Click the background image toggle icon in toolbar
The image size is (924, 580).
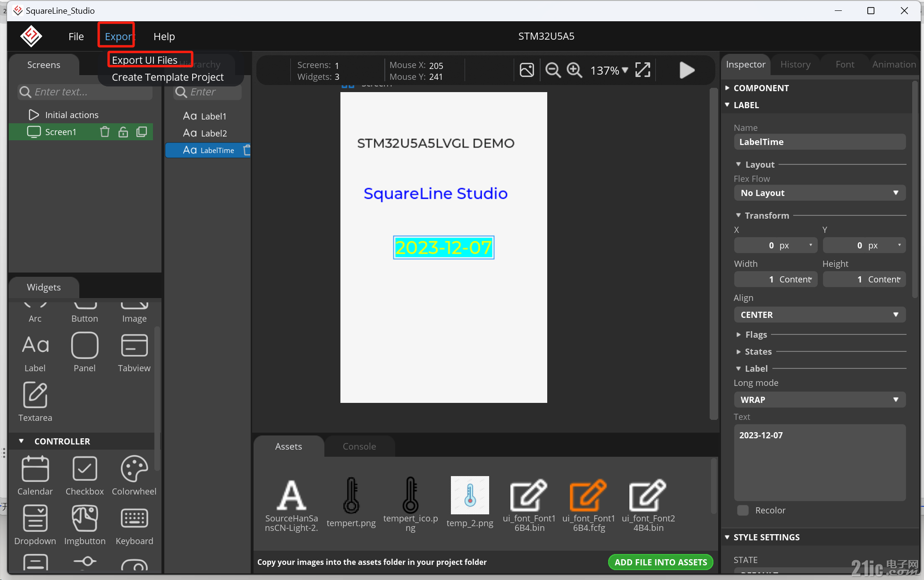point(527,70)
